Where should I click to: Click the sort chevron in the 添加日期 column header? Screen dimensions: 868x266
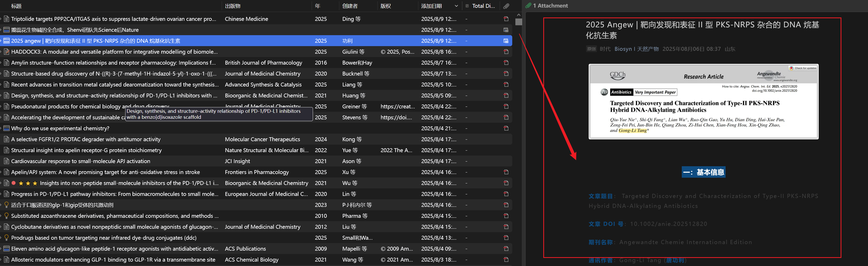point(456,6)
